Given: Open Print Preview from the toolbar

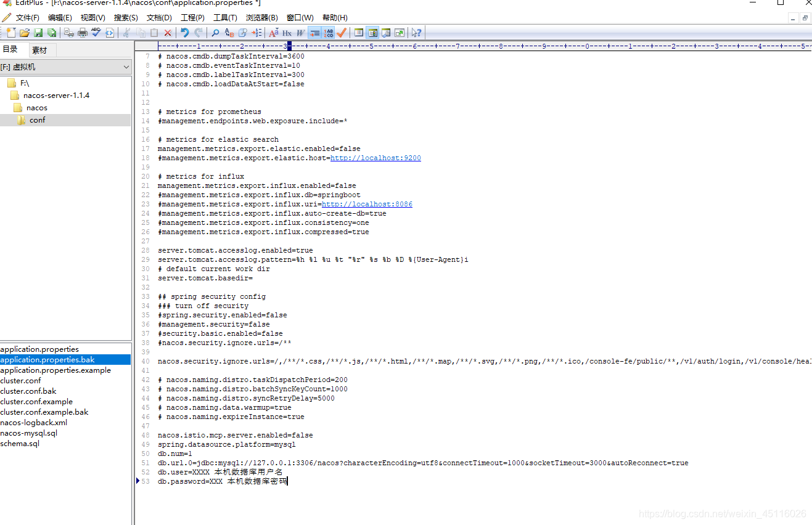Looking at the screenshot, I should (x=68, y=33).
